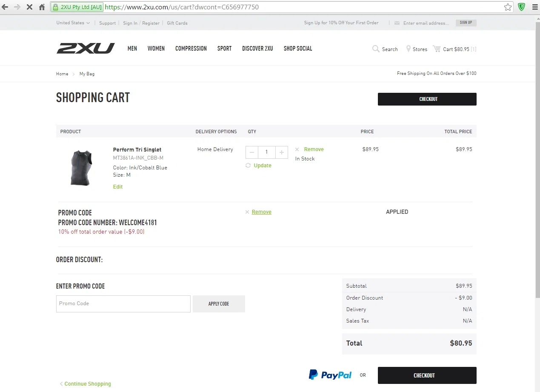Open the WOMEN menu
Image resolution: width=540 pixels, height=392 pixels.
[x=156, y=49]
